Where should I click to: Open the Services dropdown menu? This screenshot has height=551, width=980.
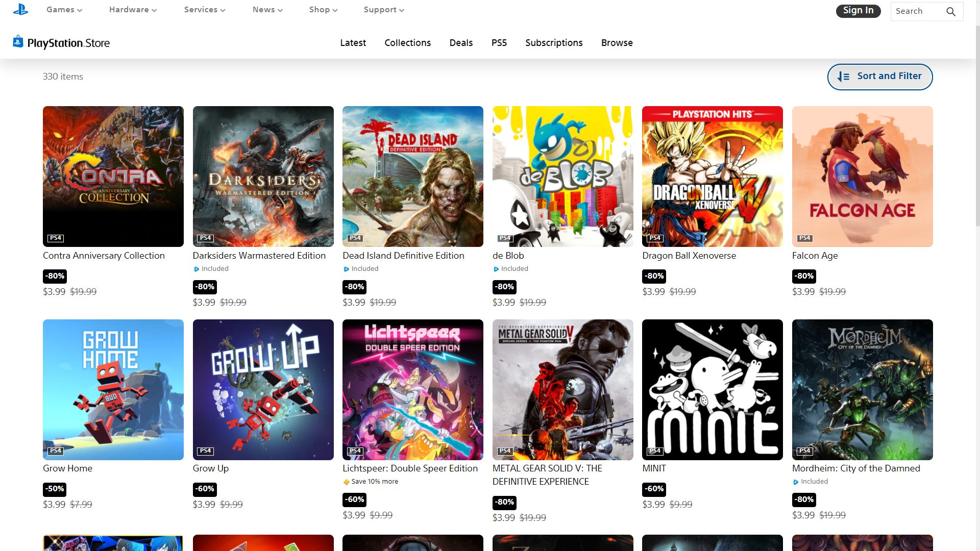205,10
